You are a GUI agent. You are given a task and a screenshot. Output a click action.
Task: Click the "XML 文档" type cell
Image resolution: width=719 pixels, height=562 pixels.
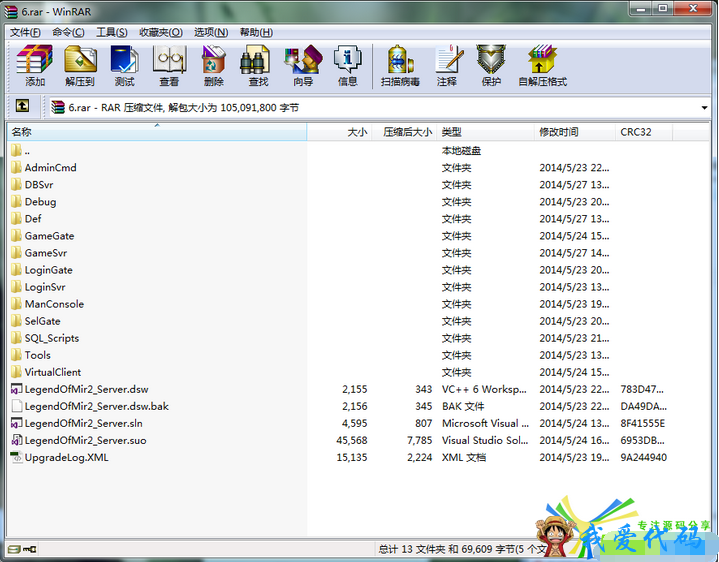[464, 457]
